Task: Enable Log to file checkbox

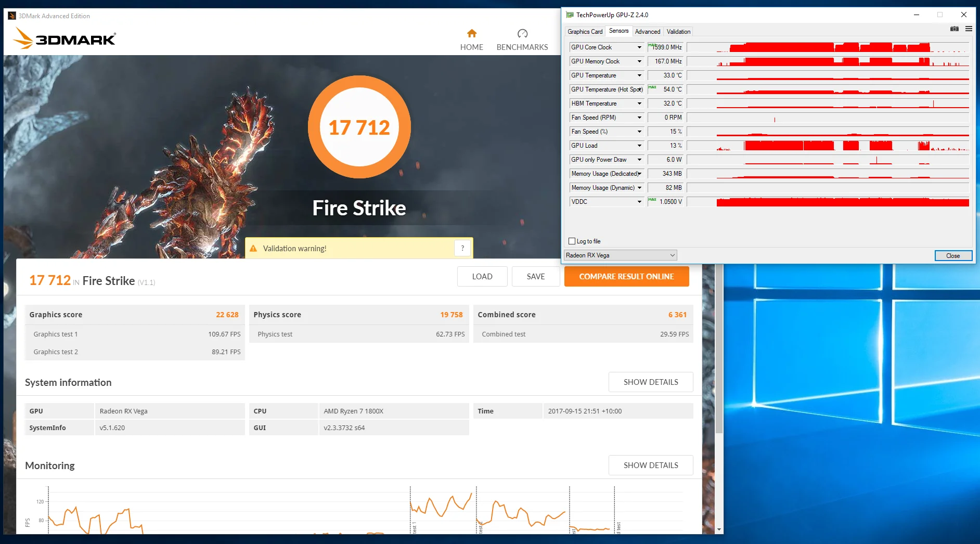Action: tap(572, 241)
